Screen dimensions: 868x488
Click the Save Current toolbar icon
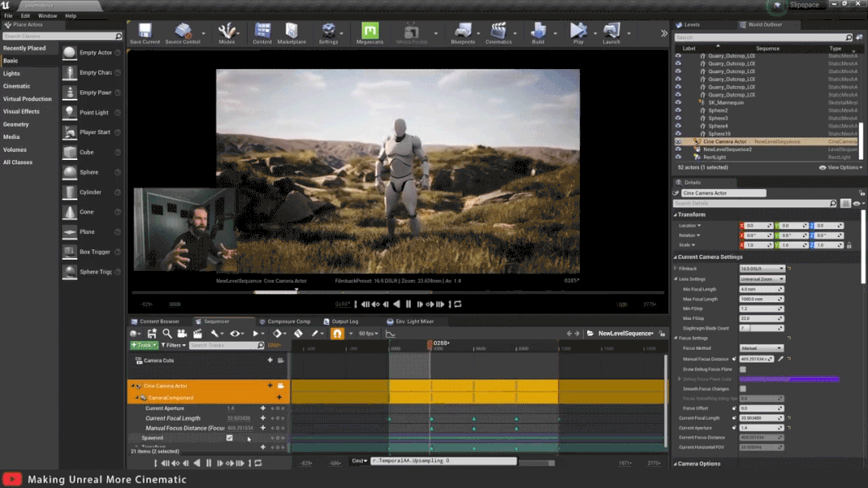(x=145, y=32)
